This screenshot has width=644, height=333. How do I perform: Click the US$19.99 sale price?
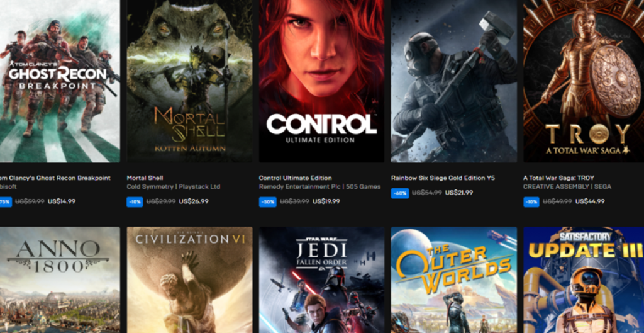pyautogui.click(x=326, y=201)
